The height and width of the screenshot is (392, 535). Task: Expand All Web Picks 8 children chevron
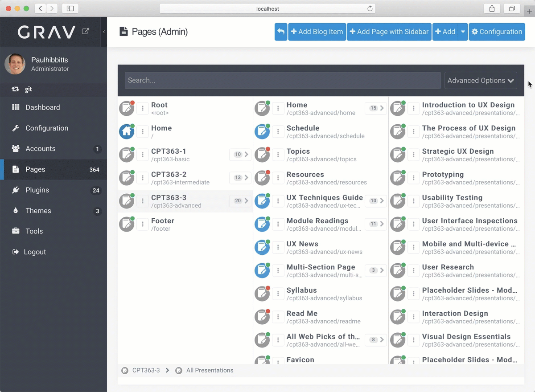click(376, 340)
